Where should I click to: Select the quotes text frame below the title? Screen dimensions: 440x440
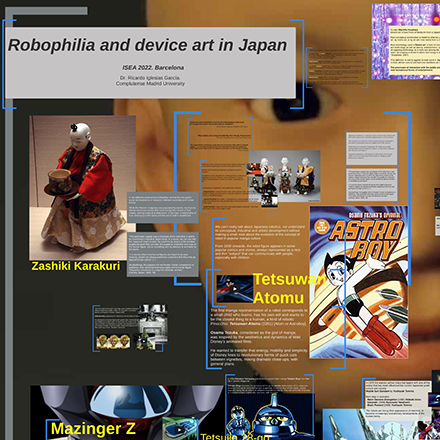(x=220, y=136)
